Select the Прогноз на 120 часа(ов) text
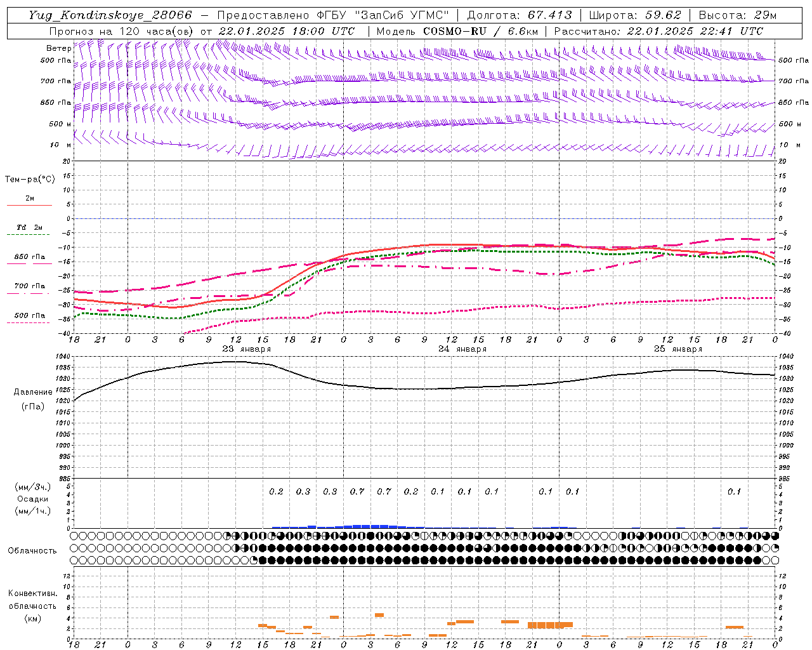This screenshot has width=812, height=650. (x=122, y=31)
